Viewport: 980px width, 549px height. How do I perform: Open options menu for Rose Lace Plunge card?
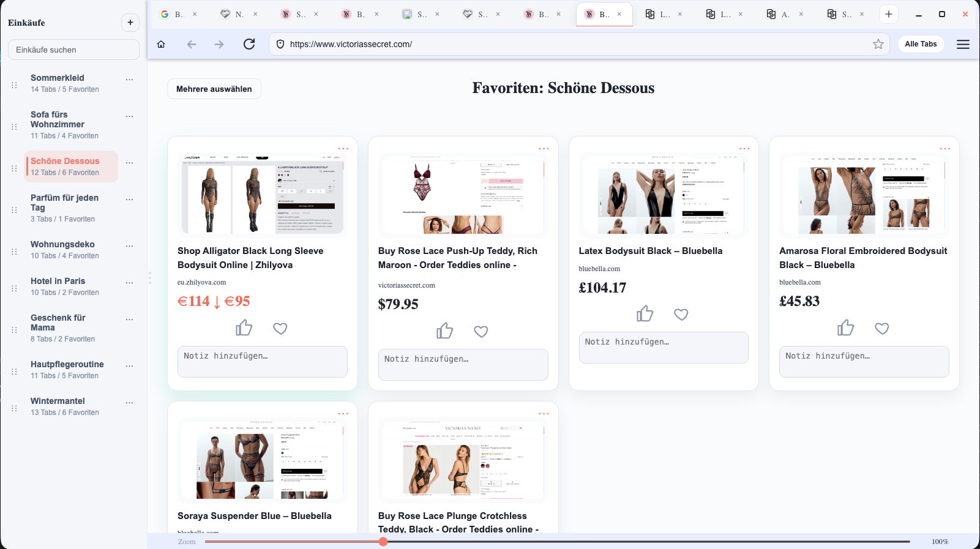coord(544,414)
